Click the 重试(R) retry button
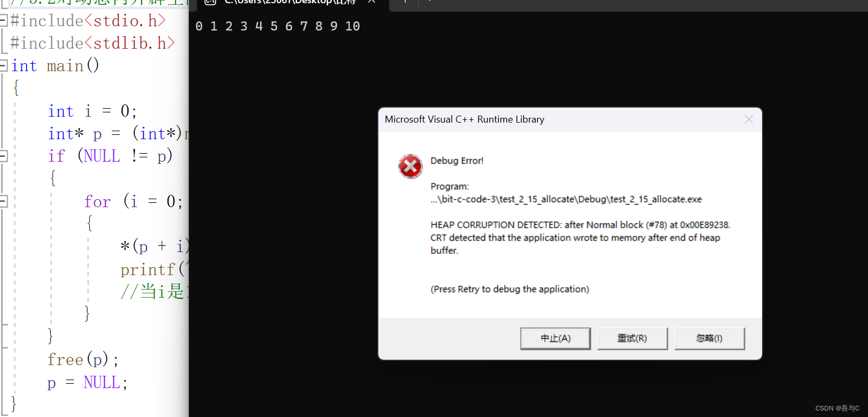Screen dimensions: 868x417 click(x=633, y=338)
